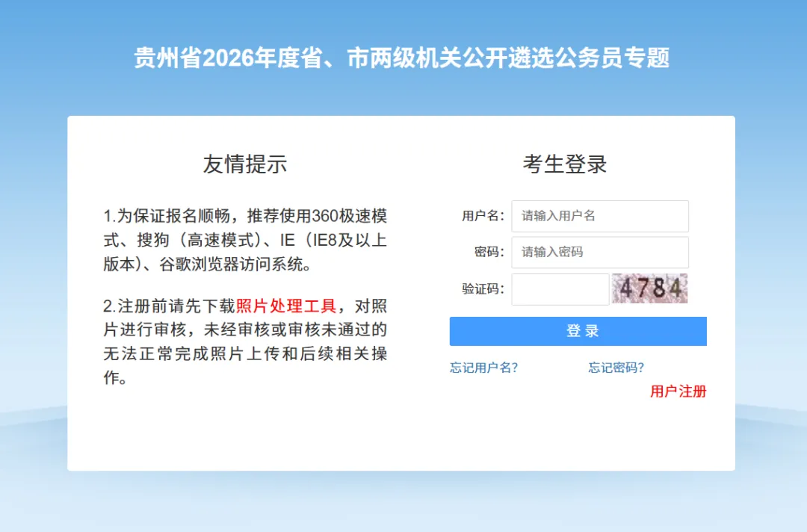Viewport: 807px width, 532px height.
Task: Click the 密码: label
Action: tap(489, 252)
